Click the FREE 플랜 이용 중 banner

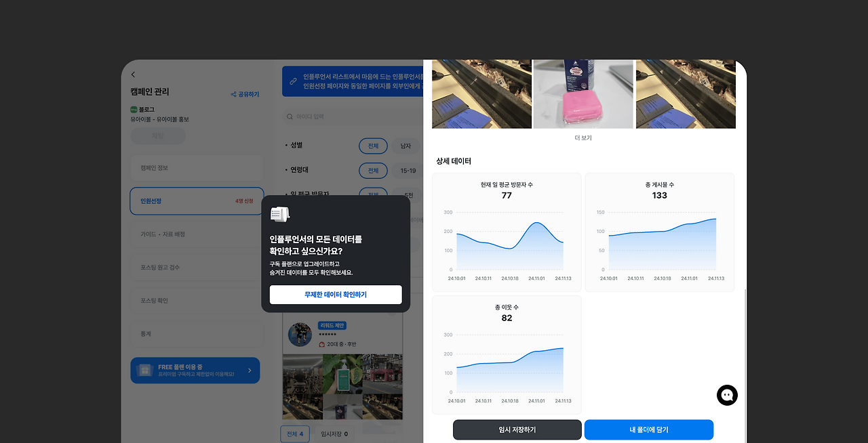point(195,371)
